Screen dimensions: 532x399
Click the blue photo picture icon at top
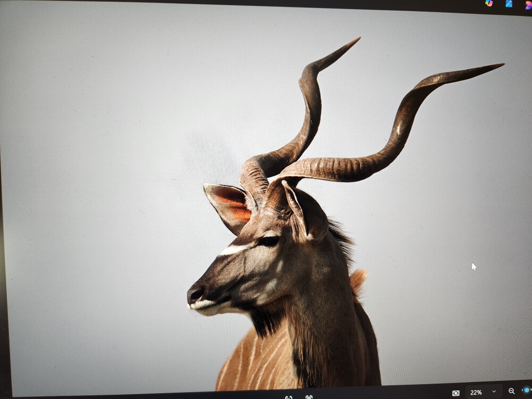pyautogui.click(x=509, y=3)
